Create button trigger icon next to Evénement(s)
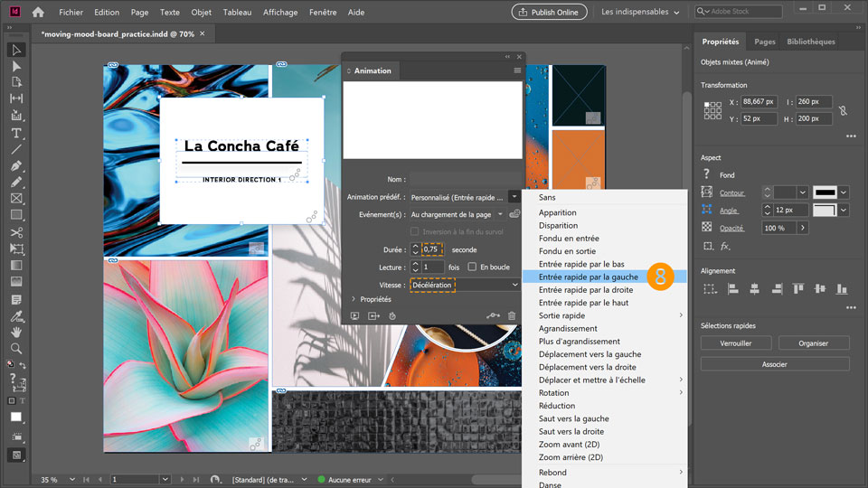This screenshot has width=868, height=488. (x=514, y=214)
